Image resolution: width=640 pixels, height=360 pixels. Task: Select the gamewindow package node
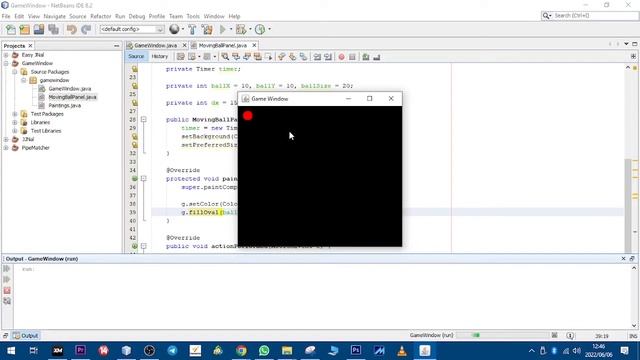[x=54, y=80]
